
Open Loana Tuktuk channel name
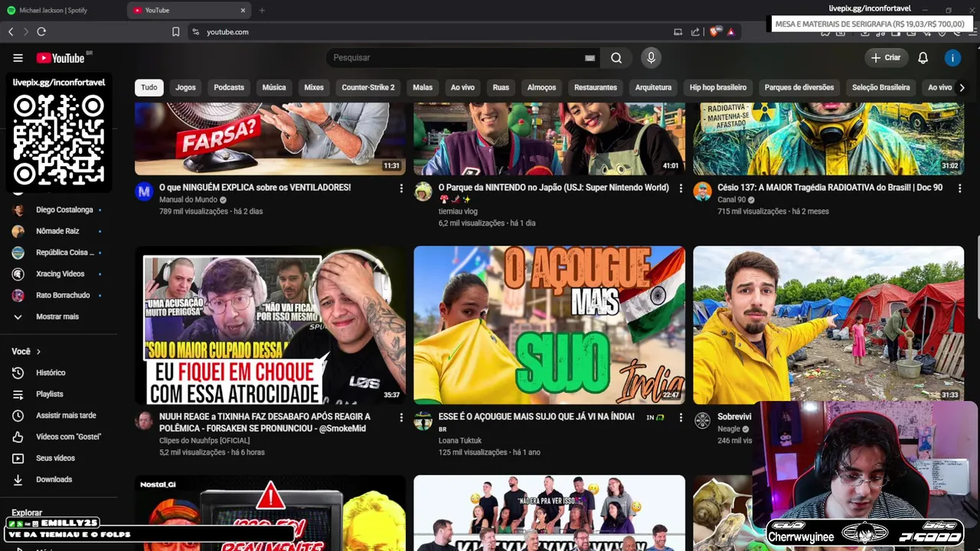(460, 441)
